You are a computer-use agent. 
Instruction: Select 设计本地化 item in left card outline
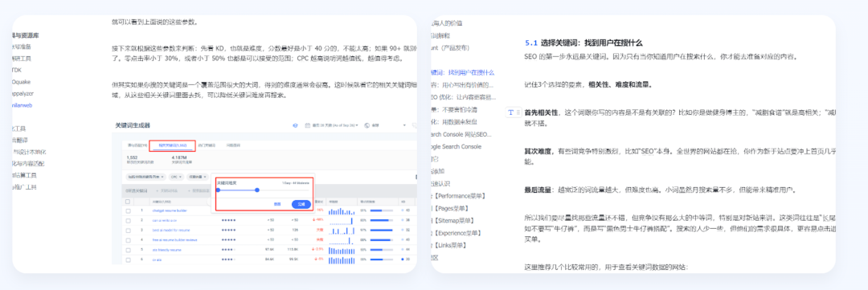click(30, 152)
